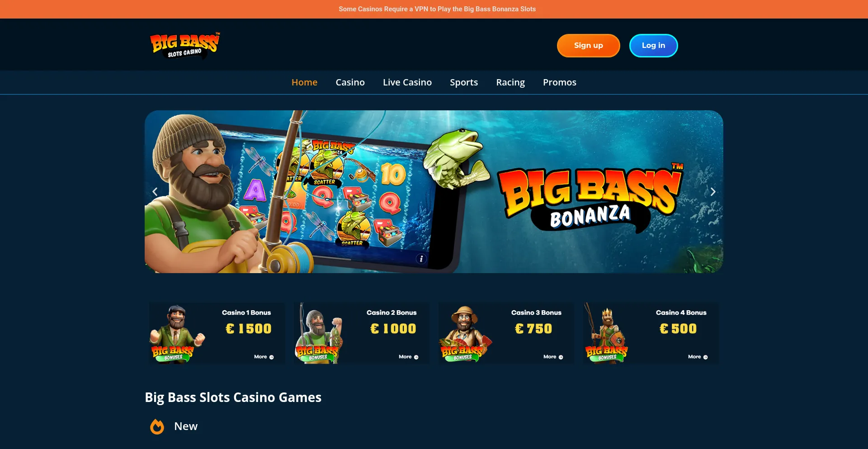Click the Big Bass Slots Casino logo

[x=185, y=45]
